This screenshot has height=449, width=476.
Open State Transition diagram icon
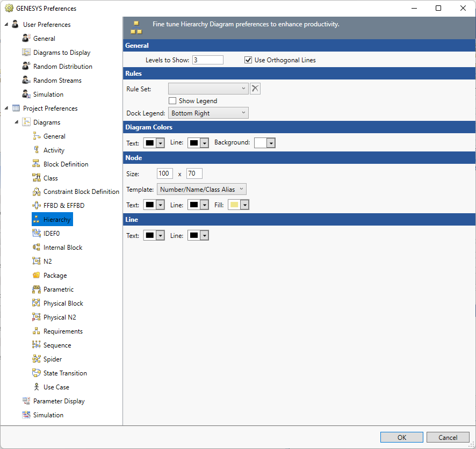click(x=37, y=373)
